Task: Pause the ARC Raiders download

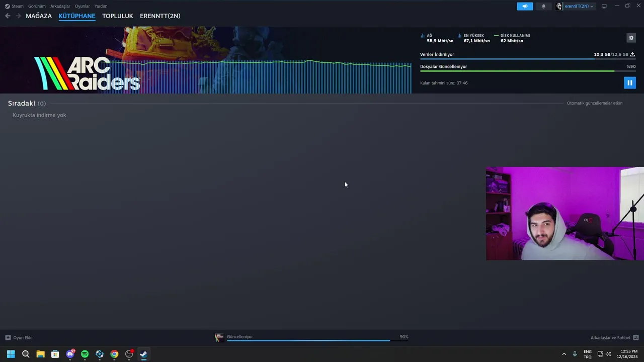Action: (629, 82)
